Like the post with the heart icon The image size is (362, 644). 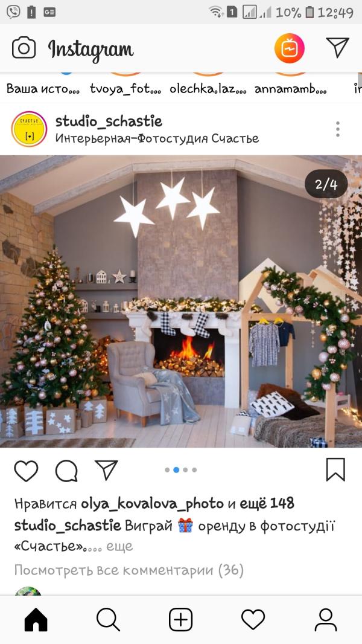pyautogui.click(x=26, y=471)
